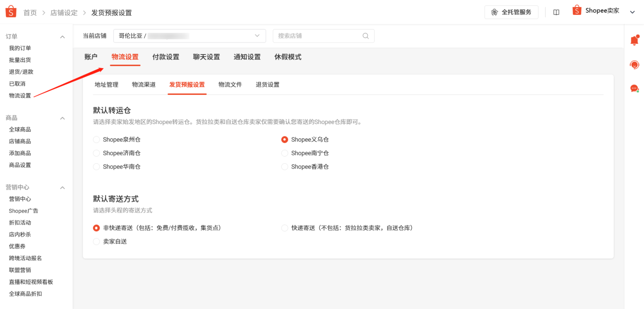This screenshot has height=309, width=644.
Task: Click the search magnifier in store search
Action: (365, 36)
